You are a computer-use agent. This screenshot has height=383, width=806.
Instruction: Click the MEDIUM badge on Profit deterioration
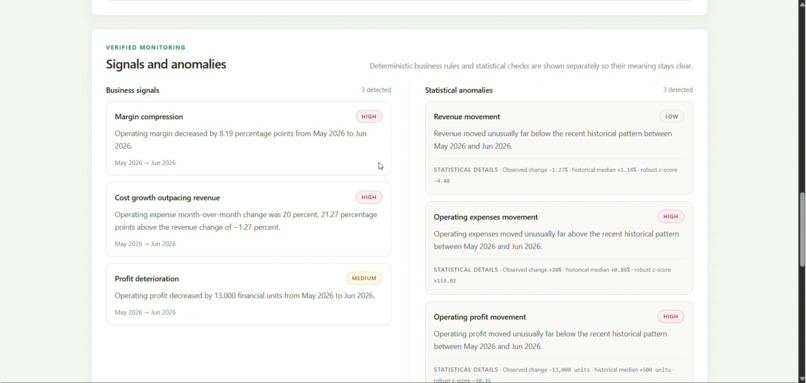pos(364,279)
